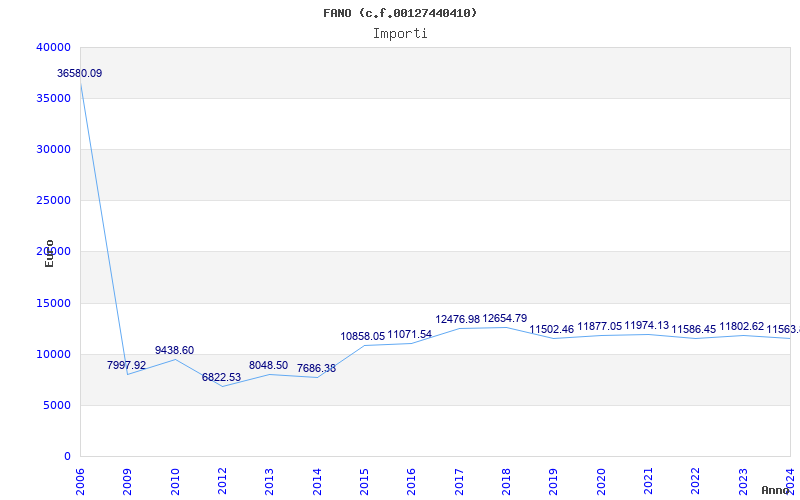
Task: Click the 9438.60 value label
Action: pos(174,351)
